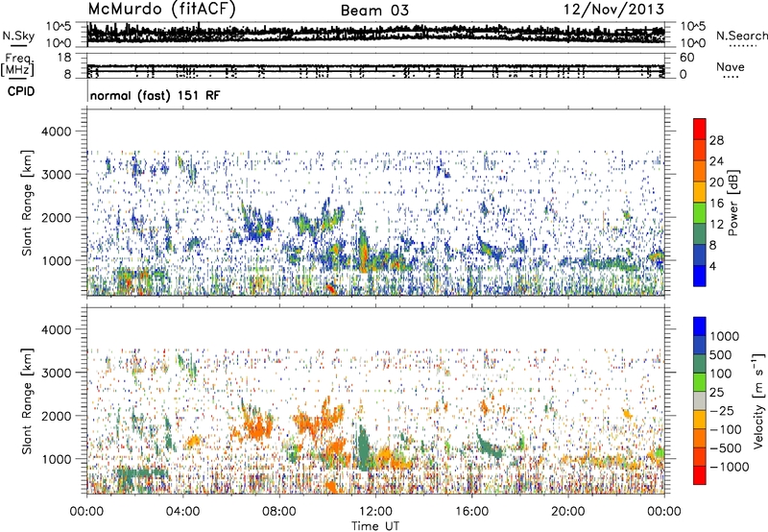The image size is (768, 532).
Task: Click the 4000 tick in power panel
Action: 57,132
